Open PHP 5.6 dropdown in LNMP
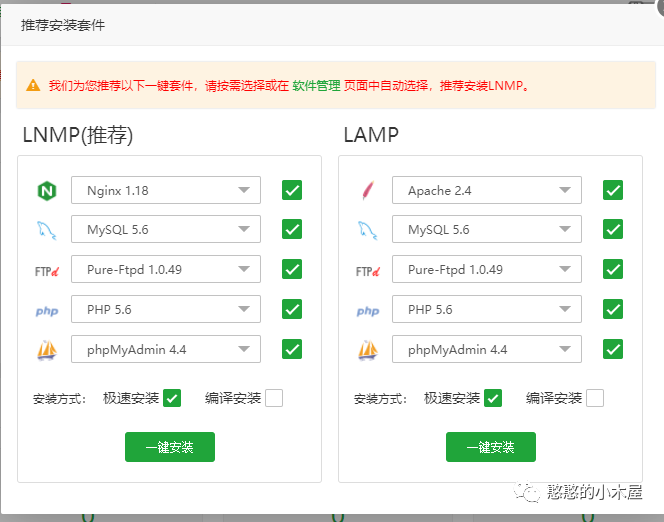Image resolution: width=664 pixels, height=522 pixels. (166, 309)
